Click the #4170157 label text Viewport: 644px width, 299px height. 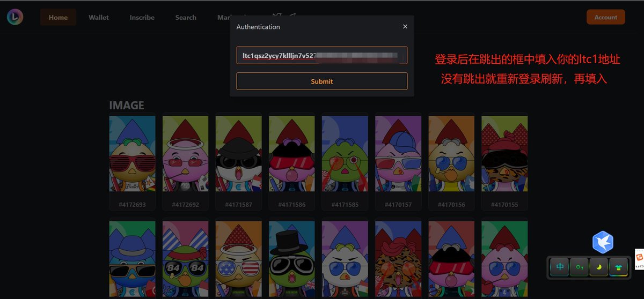pyautogui.click(x=398, y=204)
